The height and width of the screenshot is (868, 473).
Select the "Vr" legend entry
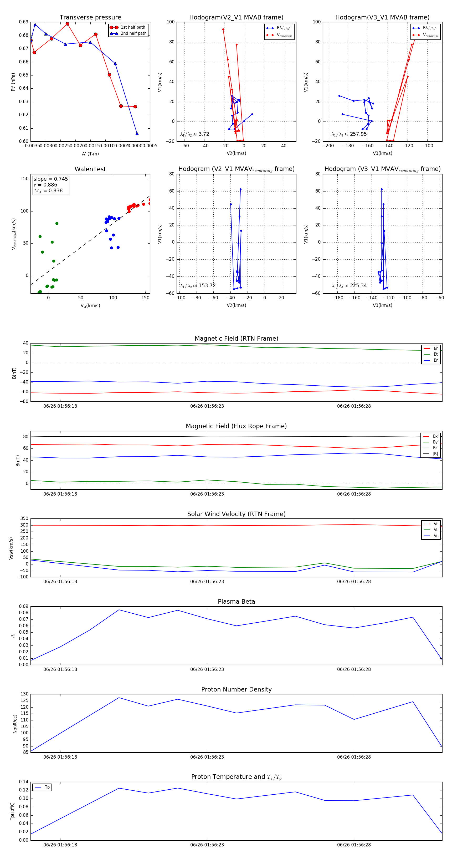coord(431,524)
